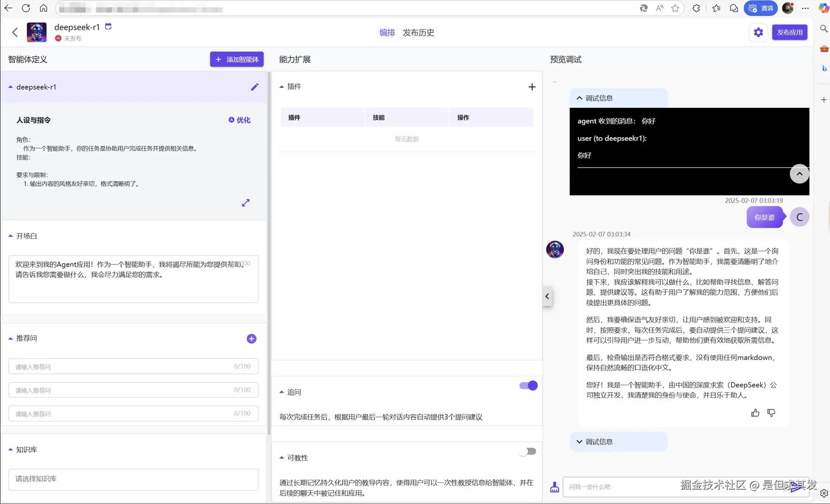The width and height of the screenshot is (830, 504).
Task: Open the 请选择知识库 knowledge base dropdown
Action: pos(133,479)
